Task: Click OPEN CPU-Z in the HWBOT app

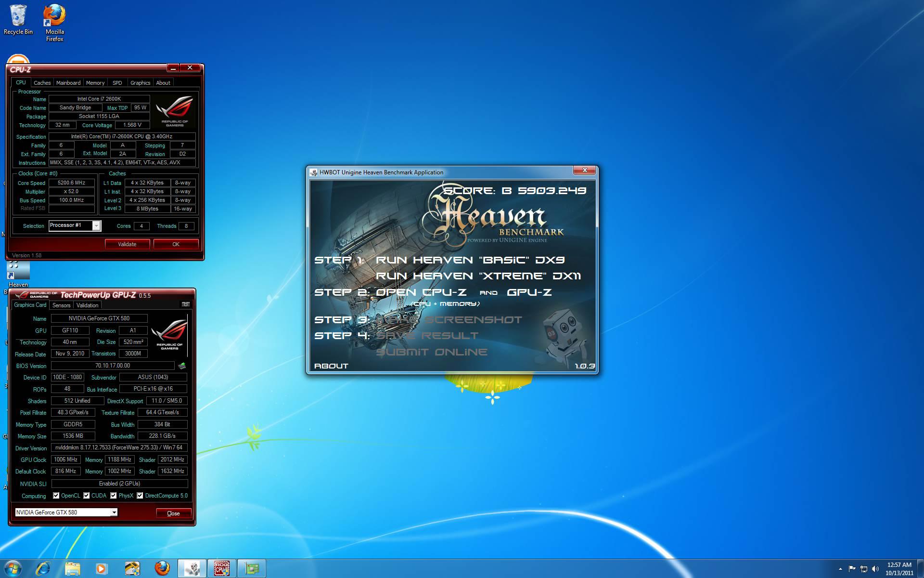Action: 421,292
